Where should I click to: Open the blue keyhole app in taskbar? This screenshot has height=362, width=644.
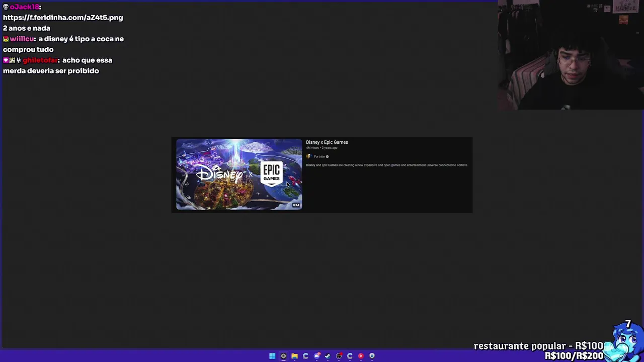click(372, 356)
